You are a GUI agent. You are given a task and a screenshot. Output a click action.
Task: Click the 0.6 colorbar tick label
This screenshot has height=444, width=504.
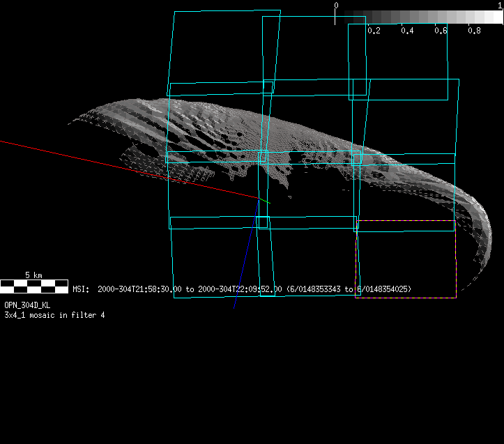tap(441, 31)
